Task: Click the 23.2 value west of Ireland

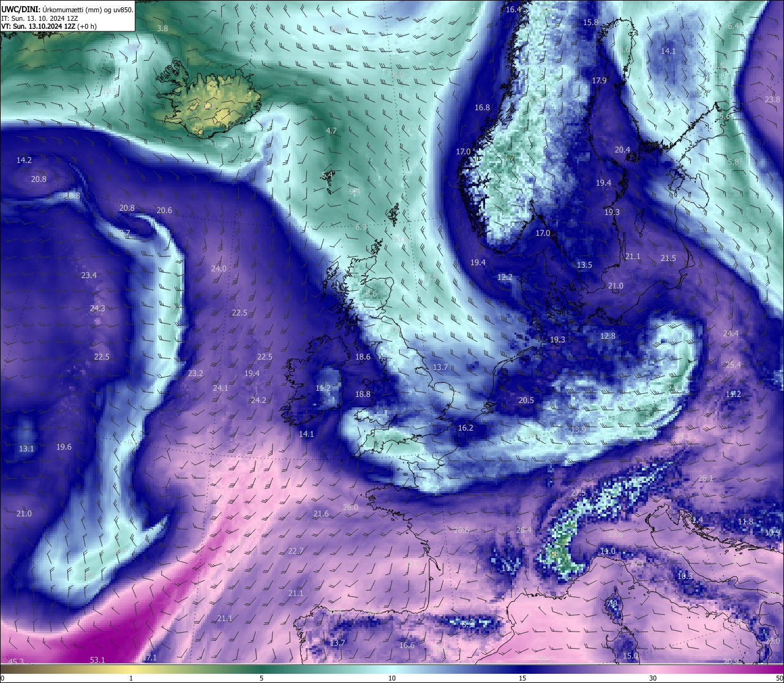Action: tap(195, 374)
